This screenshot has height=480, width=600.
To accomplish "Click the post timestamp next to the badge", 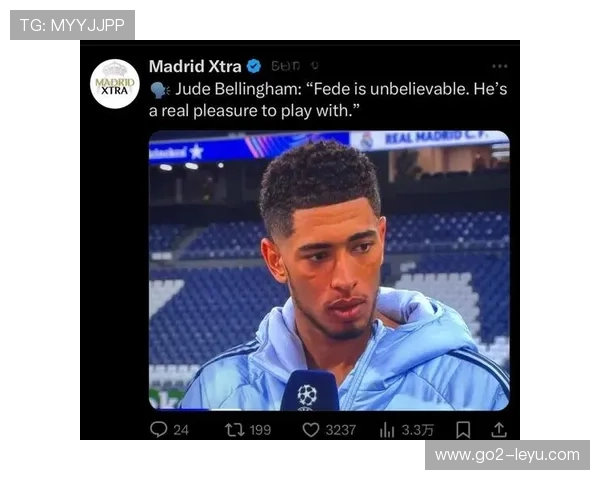I will tap(285, 67).
